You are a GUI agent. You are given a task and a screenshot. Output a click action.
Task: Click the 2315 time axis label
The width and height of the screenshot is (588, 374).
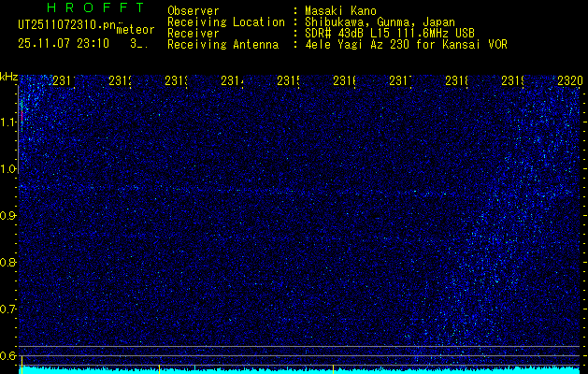click(288, 81)
